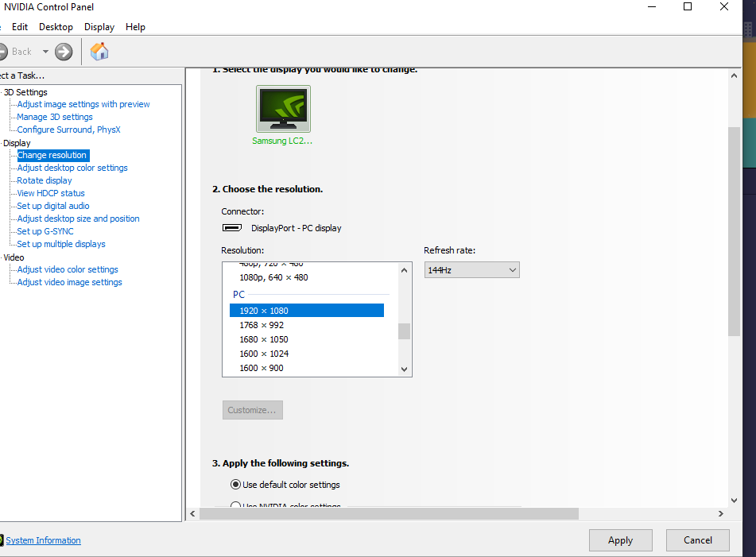
Task: Open Adjust video color settings
Action: pyautogui.click(x=68, y=269)
